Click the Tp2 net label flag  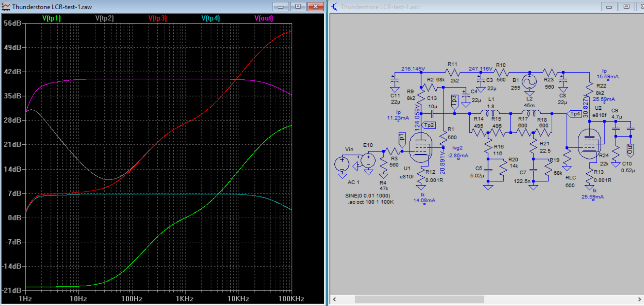pyautogui.click(x=429, y=125)
